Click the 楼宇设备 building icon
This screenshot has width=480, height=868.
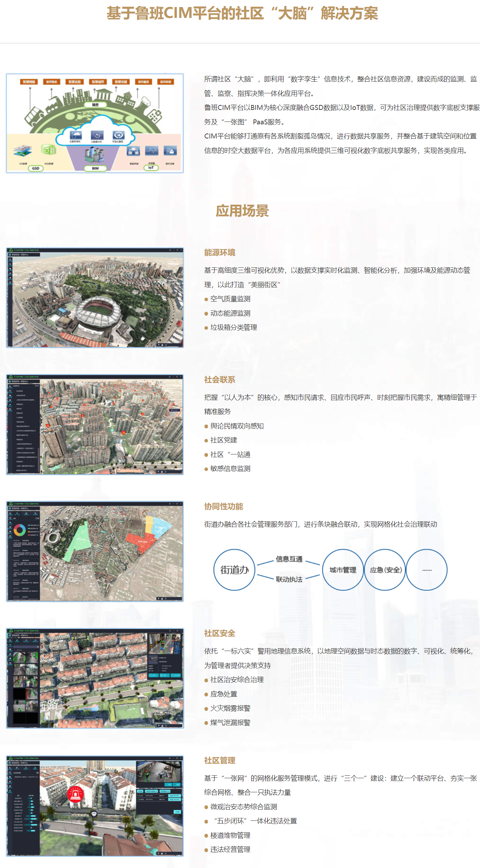pos(170,151)
